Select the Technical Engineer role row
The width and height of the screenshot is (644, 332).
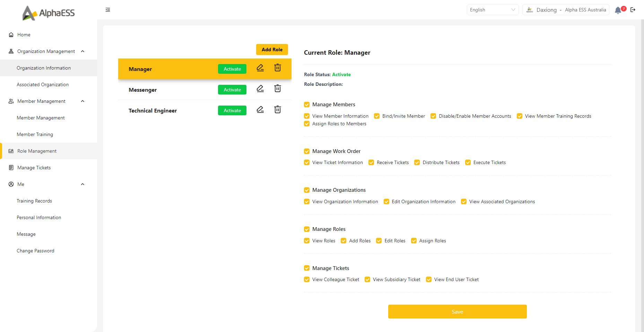click(153, 111)
